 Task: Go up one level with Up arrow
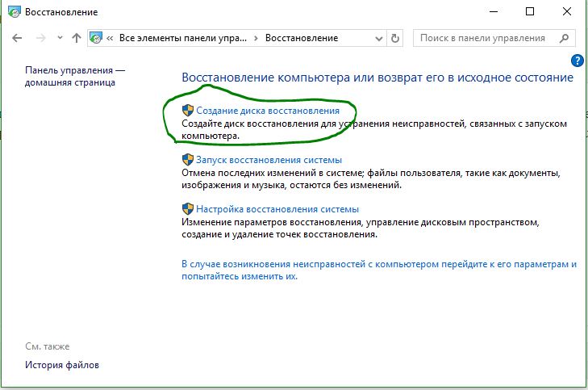coord(77,38)
